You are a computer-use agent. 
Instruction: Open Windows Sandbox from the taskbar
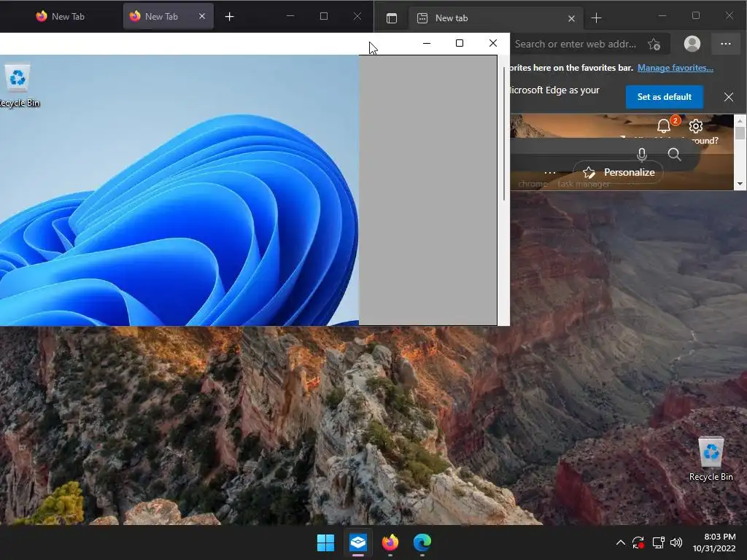coord(357,542)
